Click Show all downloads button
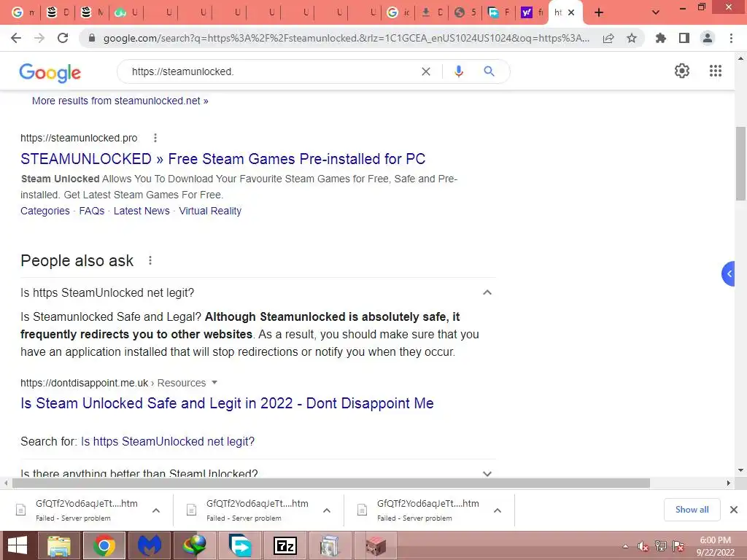The image size is (747, 560). point(692,510)
